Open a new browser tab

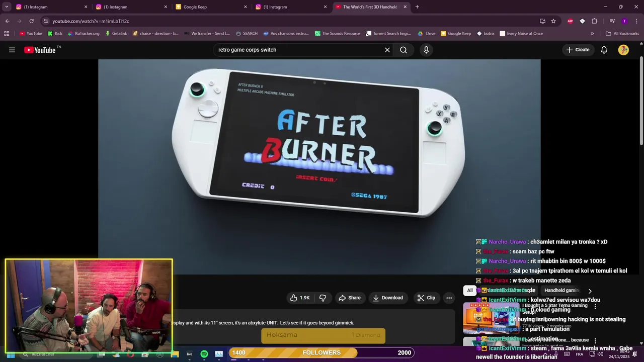[x=417, y=7]
